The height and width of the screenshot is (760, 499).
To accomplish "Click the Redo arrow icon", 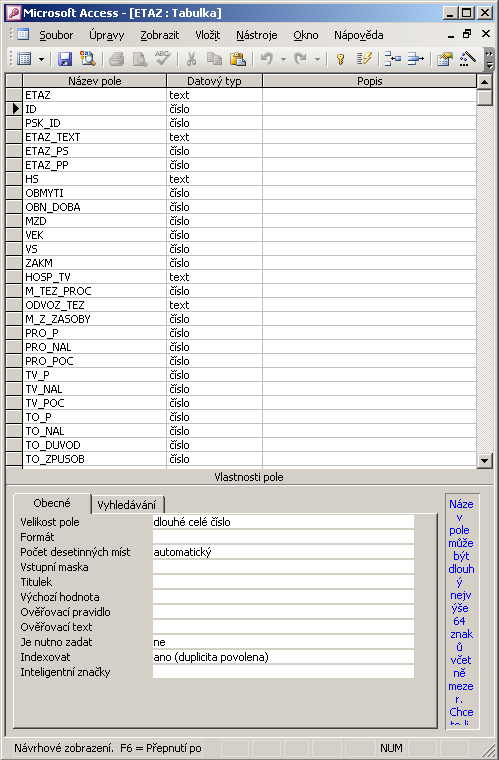I will coord(300,59).
